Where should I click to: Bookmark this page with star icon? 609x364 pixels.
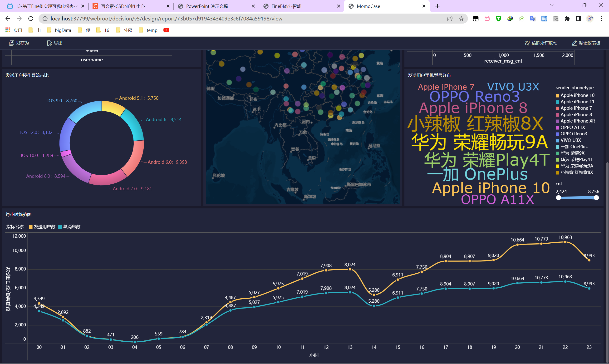click(461, 19)
